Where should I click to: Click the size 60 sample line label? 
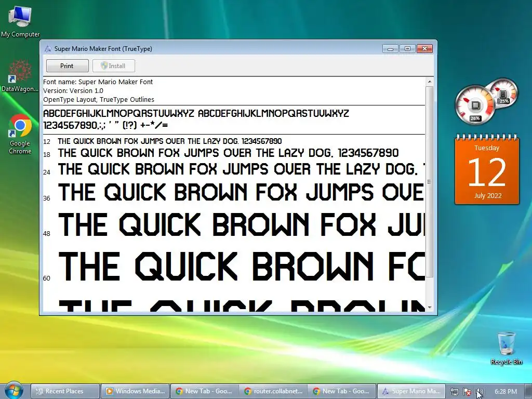click(47, 278)
